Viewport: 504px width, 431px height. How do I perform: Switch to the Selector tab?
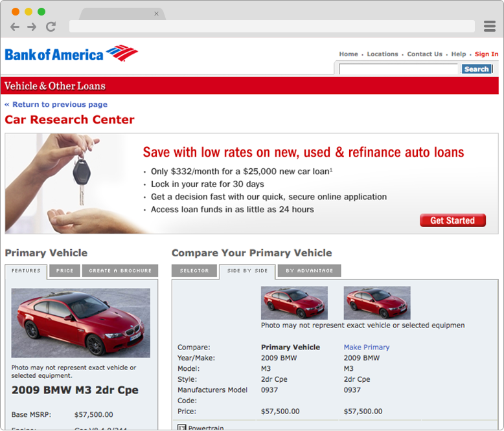pyautogui.click(x=194, y=271)
